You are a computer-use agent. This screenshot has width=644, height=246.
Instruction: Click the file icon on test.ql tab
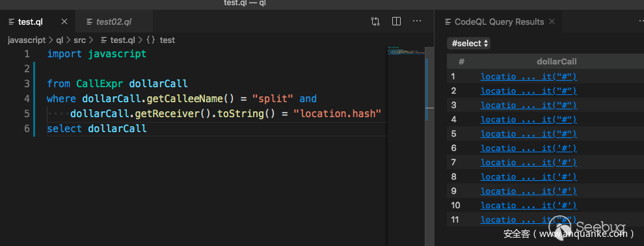[11, 21]
